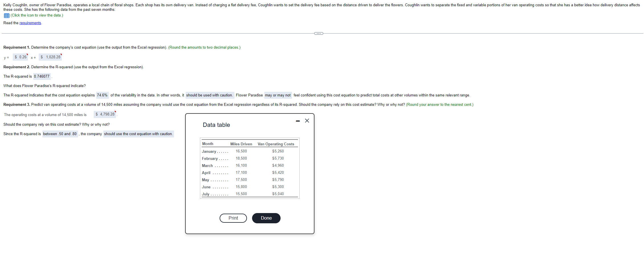This screenshot has width=644, height=258.
Task: Select the Miles Driven column header
Action: pos(241,144)
